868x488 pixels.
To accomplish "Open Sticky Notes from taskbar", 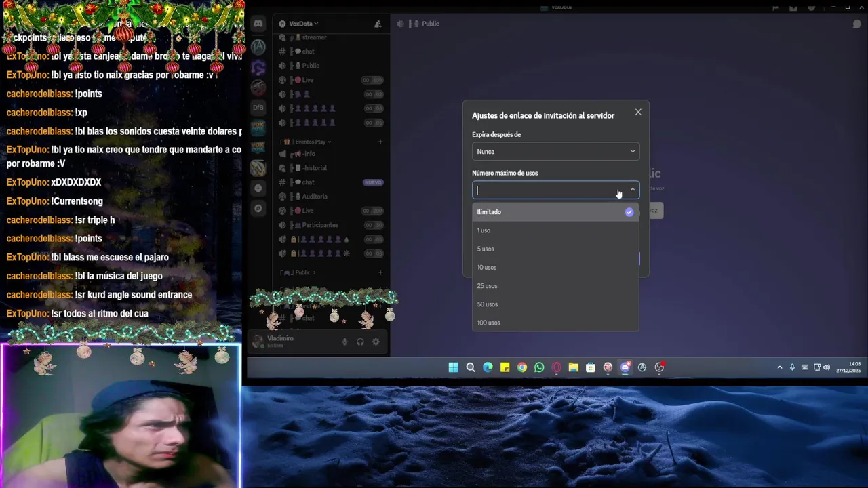I will pyautogui.click(x=505, y=367).
